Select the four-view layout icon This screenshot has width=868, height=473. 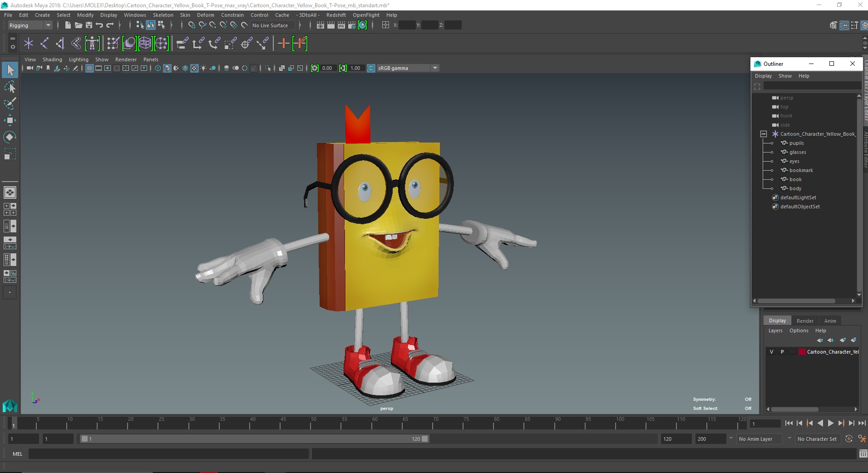pyautogui.click(x=10, y=209)
